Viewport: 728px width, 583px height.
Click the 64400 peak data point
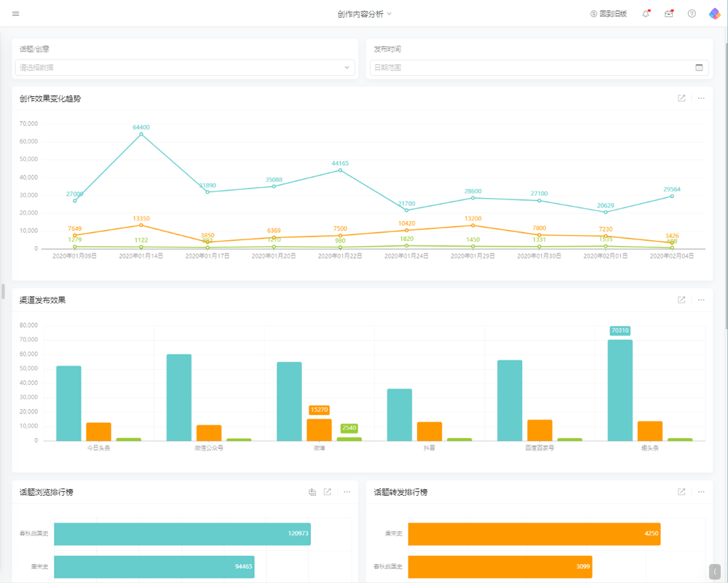(x=141, y=134)
